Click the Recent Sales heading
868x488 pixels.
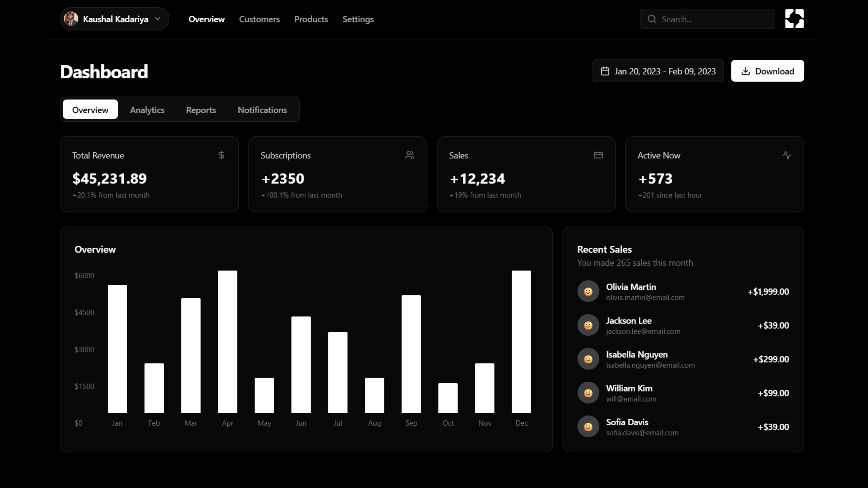[x=604, y=249]
